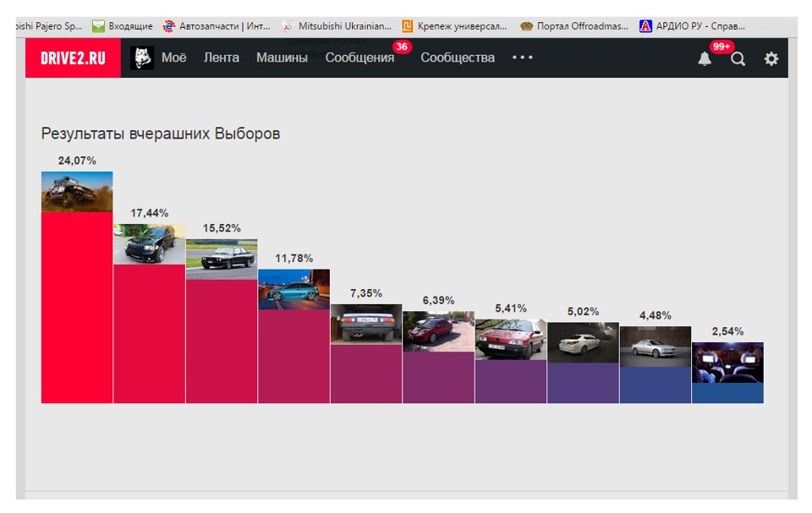Expand the three-dots more menu
The width and height of the screenshot is (812, 513).
pyautogui.click(x=523, y=57)
